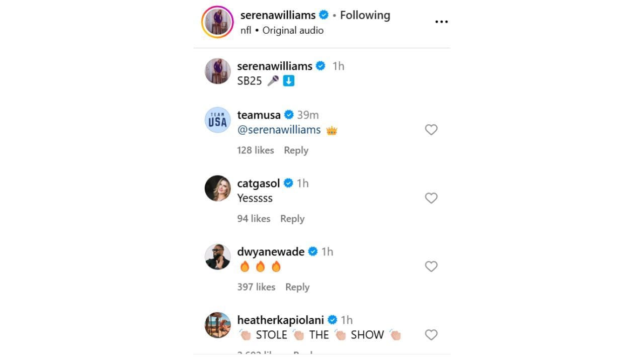644x362 pixels.
Task: Click serenawilliams avatar beside the caption
Action: pos(217,71)
